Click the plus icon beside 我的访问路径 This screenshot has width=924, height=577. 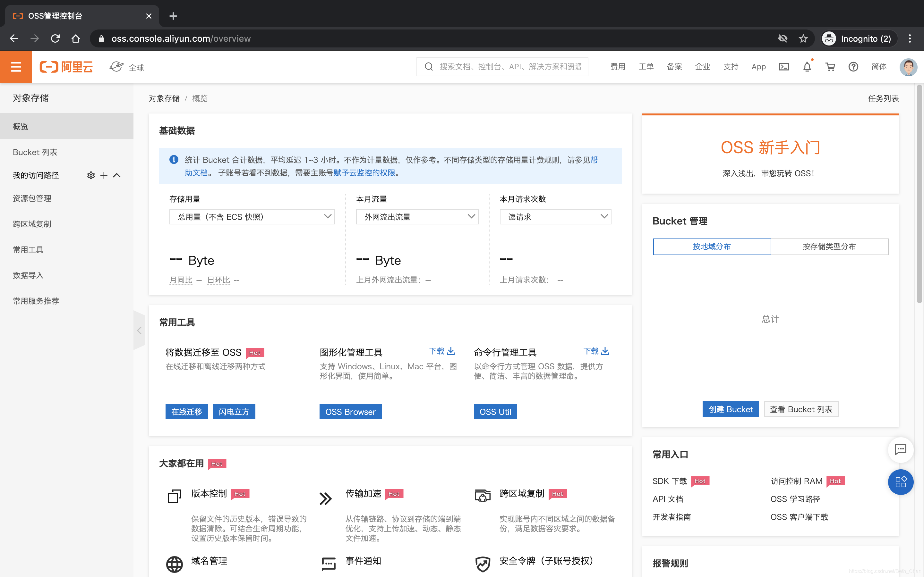click(x=104, y=175)
